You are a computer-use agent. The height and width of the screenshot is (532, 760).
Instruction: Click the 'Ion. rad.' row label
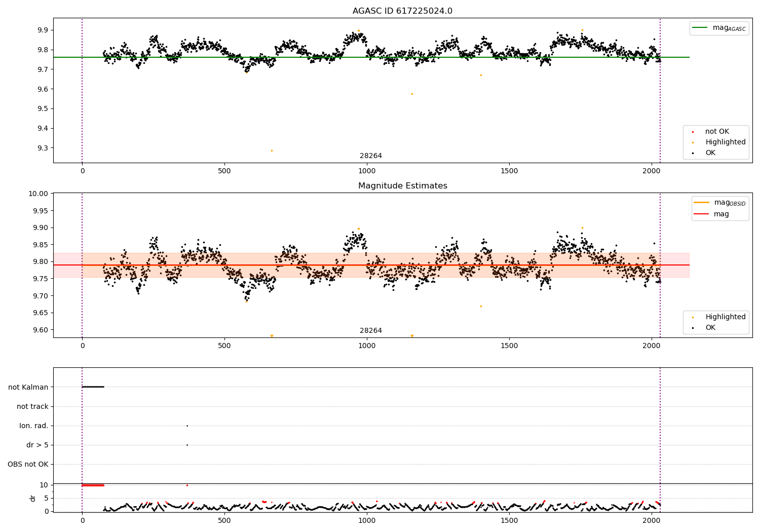click(34, 426)
